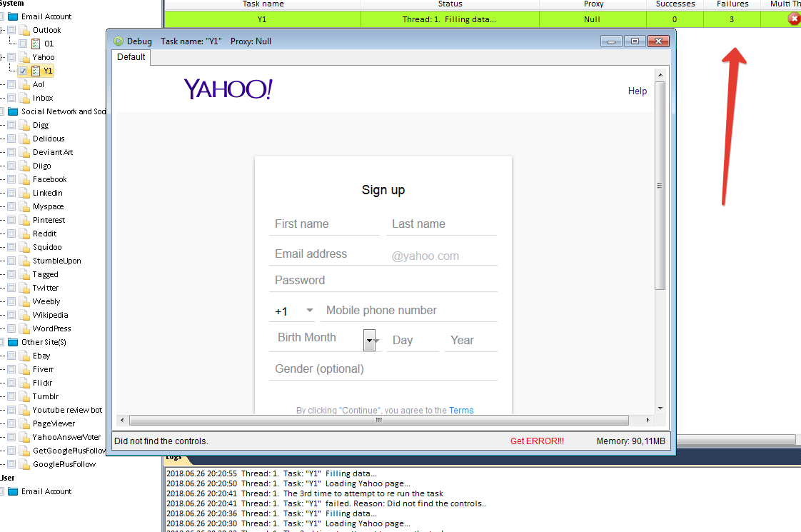The height and width of the screenshot is (532, 801).
Task: Click the green Debug play icon
Action: coord(119,41)
